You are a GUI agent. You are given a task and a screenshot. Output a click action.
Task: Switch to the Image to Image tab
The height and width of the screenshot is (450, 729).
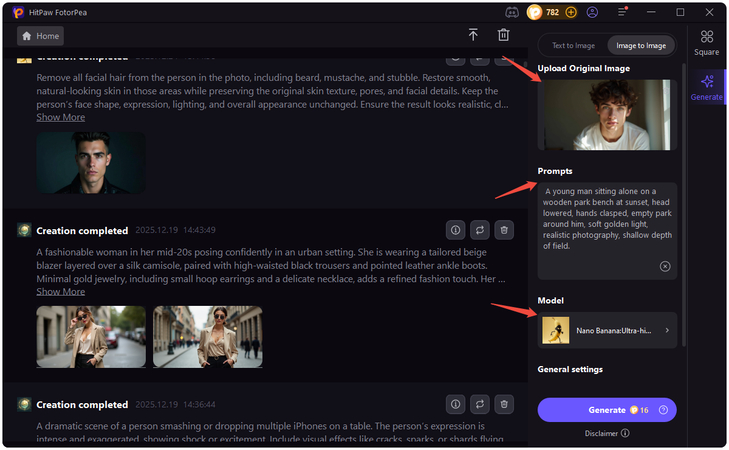click(641, 46)
